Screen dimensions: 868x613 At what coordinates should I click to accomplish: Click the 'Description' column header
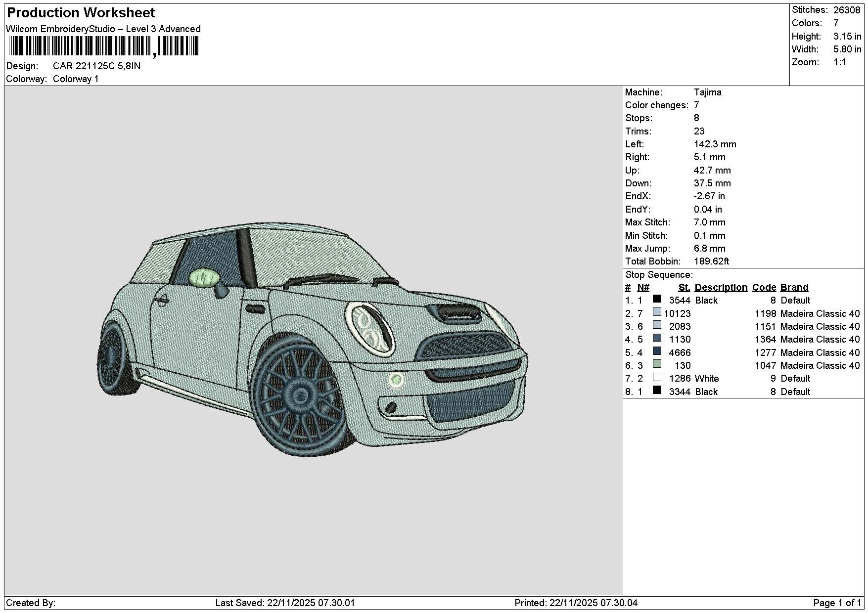pos(721,288)
